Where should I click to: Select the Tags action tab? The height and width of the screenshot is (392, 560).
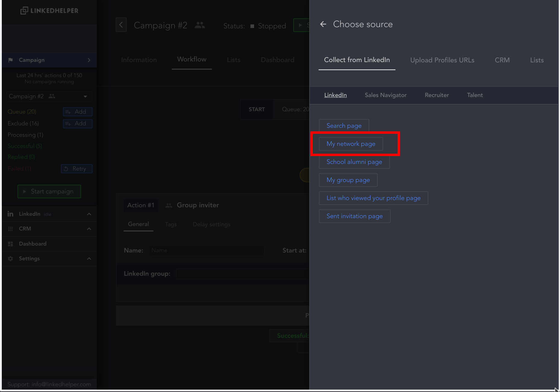(x=171, y=224)
